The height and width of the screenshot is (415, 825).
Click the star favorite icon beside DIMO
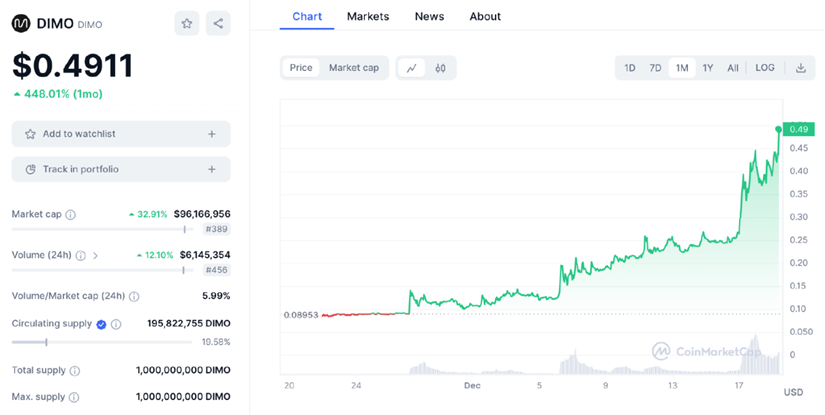186,23
